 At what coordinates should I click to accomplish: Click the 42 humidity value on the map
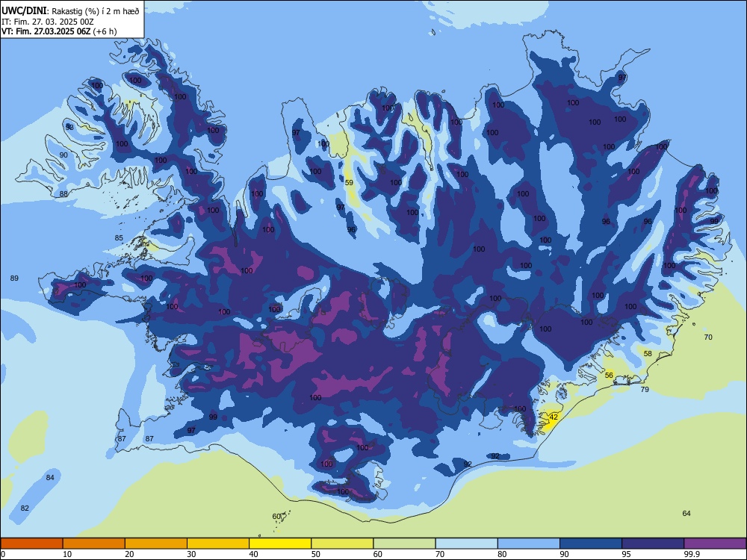(x=554, y=417)
